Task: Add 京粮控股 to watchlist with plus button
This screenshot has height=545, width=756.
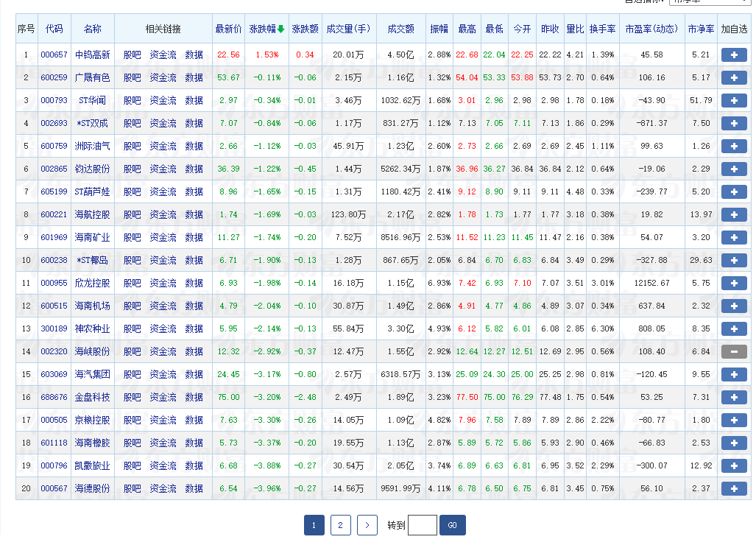Action: [x=734, y=420]
